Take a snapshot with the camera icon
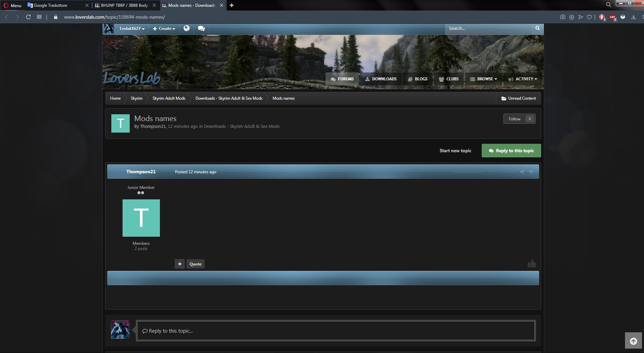 (x=563, y=17)
